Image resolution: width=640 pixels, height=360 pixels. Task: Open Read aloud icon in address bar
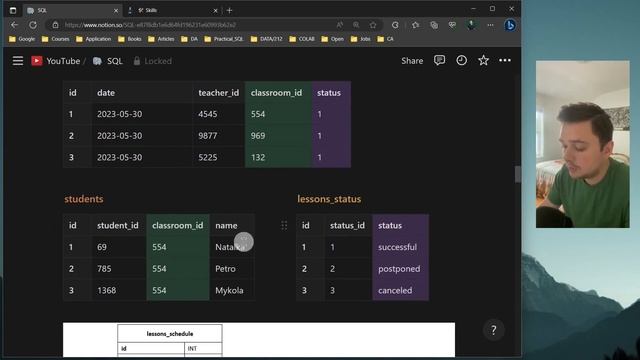[340, 25]
